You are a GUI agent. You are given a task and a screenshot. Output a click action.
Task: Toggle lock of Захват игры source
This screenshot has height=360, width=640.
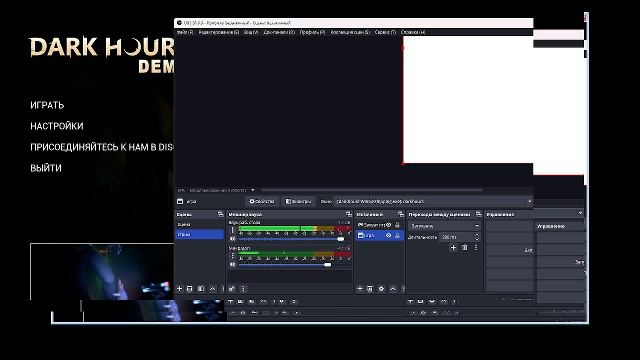point(397,225)
